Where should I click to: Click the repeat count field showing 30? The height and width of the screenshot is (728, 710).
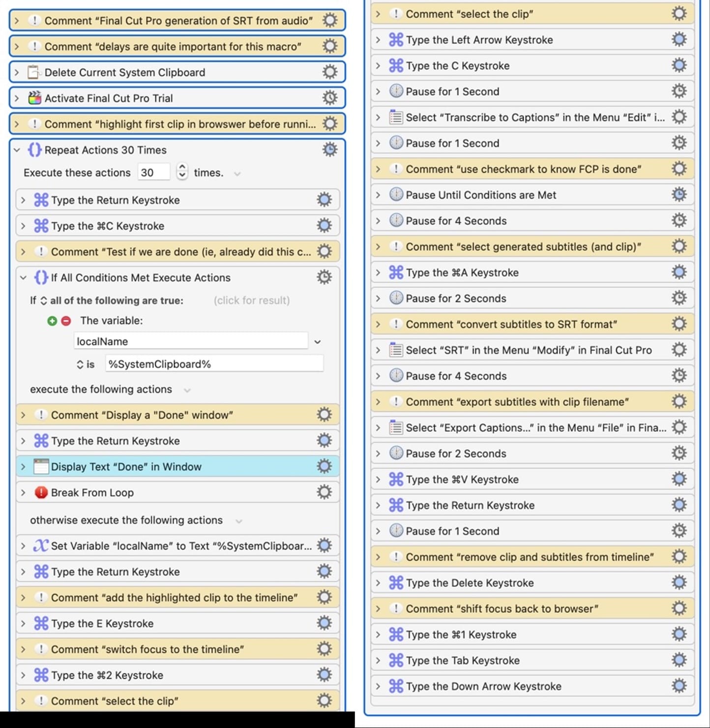tap(154, 172)
